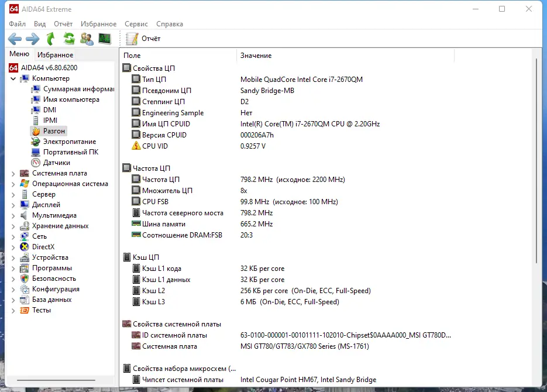Click the Отчёт report toolbar button
Viewport: 547px width, 392px height.
[143, 39]
